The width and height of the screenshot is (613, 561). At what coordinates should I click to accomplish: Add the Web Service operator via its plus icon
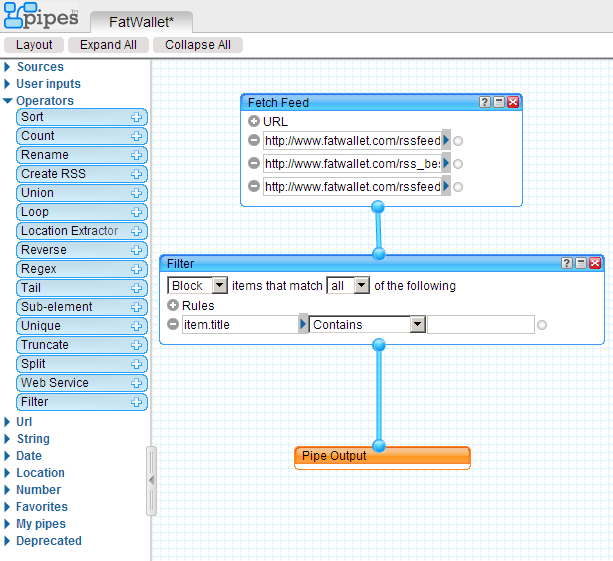tap(136, 383)
